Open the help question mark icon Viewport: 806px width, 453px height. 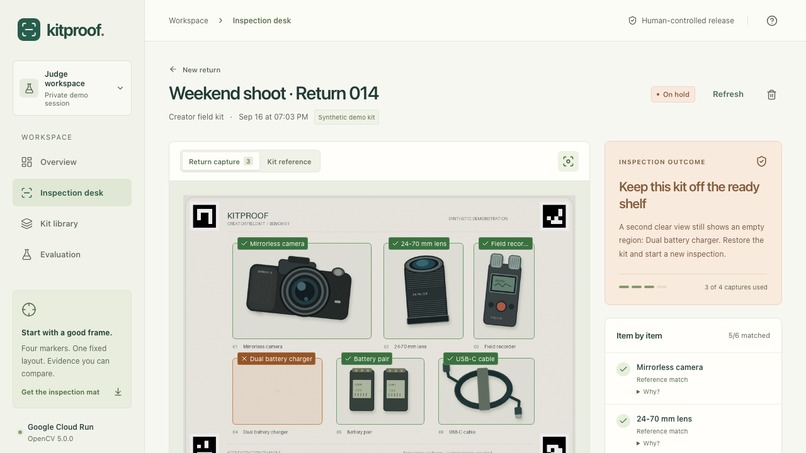point(772,21)
